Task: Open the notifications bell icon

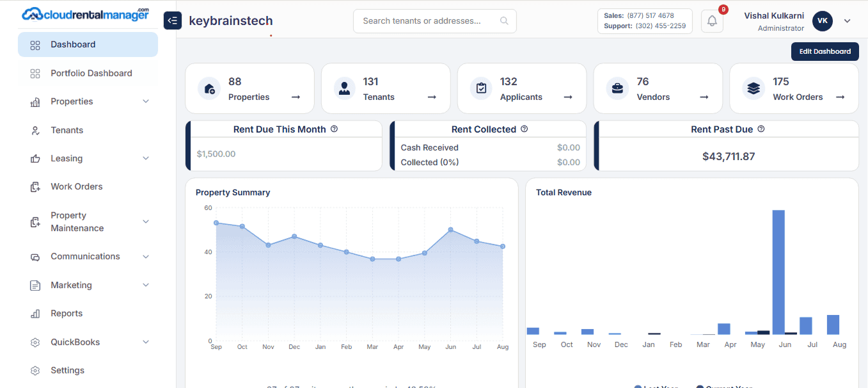Action: point(712,21)
